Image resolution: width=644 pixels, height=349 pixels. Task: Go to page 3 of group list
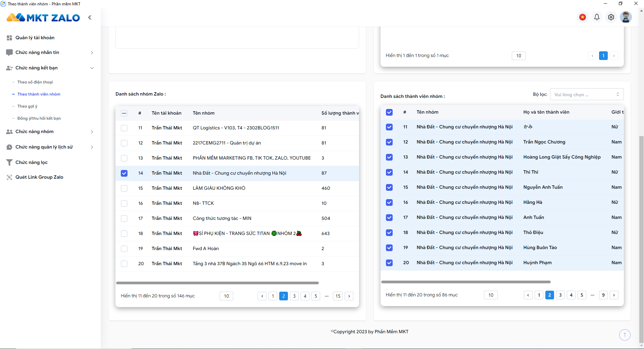294,296
